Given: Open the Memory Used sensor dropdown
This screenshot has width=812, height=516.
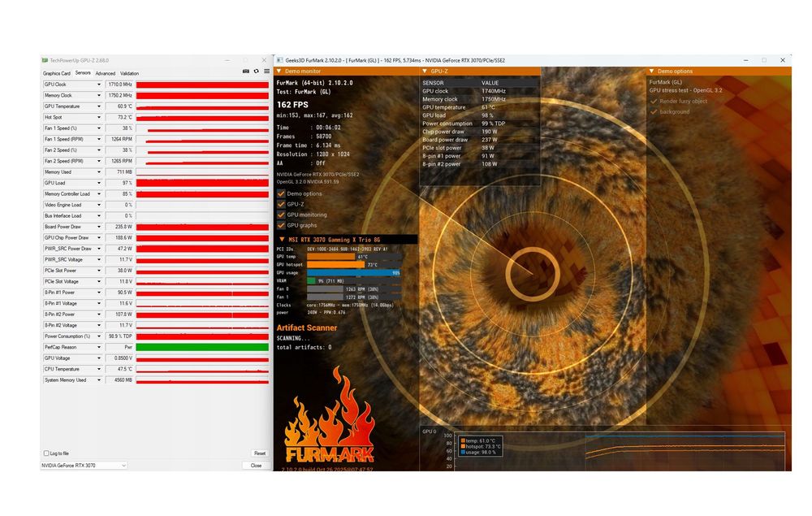Looking at the screenshot, I should pyautogui.click(x=98, y=172).
